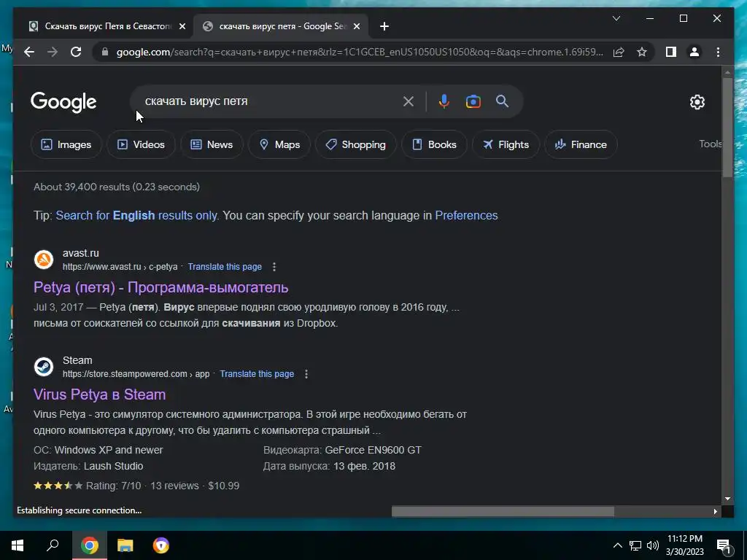
Task: Open the network status tray icon
Action: point(635,545)
